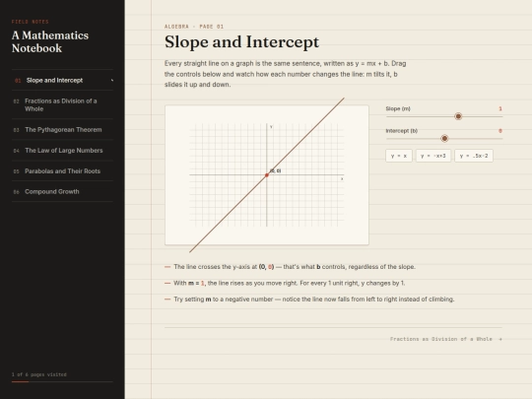Apply the y = -x+3 preset
The image size is (532, 399).
pos(433,156)
